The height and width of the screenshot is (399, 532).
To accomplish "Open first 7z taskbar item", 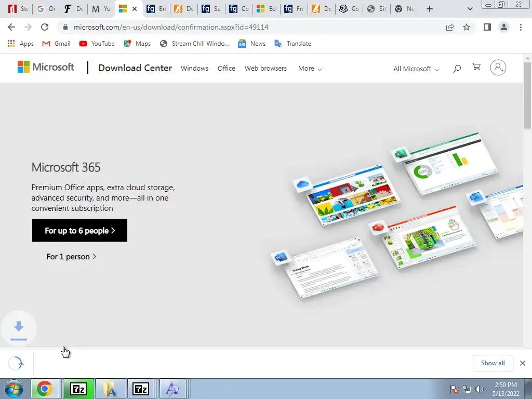I will click(x=78, y=389).
